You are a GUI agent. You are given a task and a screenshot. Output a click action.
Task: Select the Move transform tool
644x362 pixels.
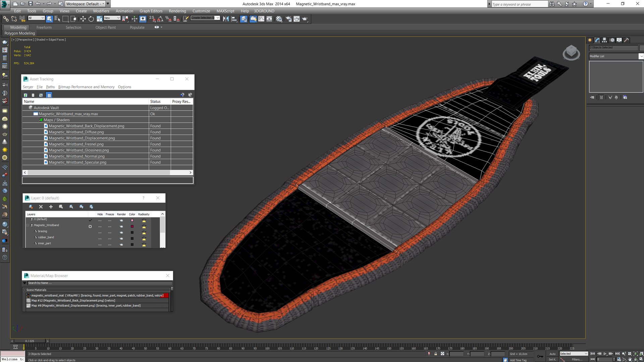coord(83,19)
